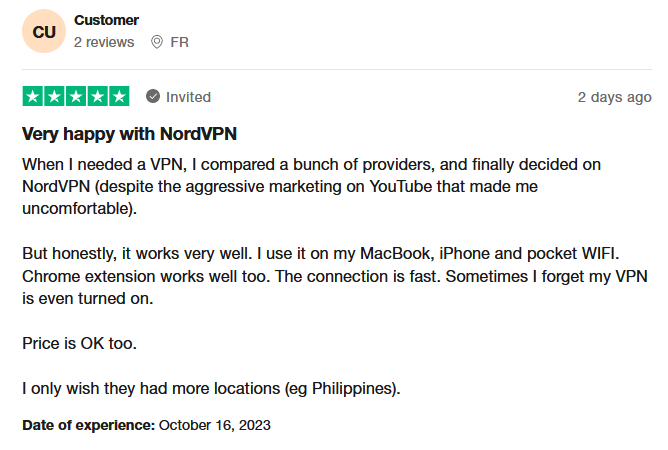Click the FR country code
Viewport: 668px width, 450px height.
pos(179,42)
